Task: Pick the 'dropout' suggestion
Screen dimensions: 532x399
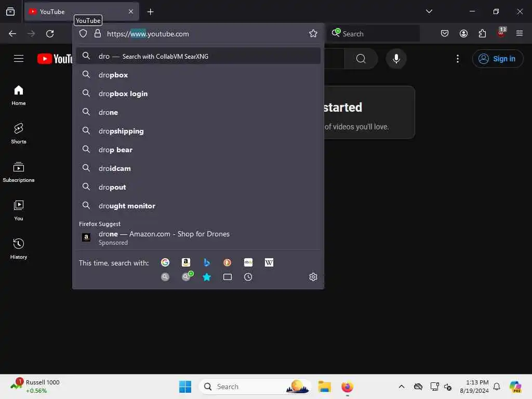Action: click(198, 187)
